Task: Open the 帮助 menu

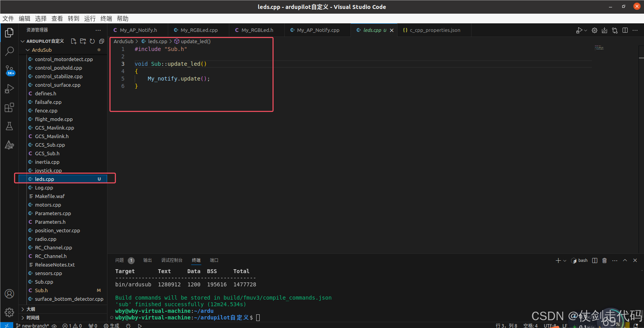Action: (123, 19)
